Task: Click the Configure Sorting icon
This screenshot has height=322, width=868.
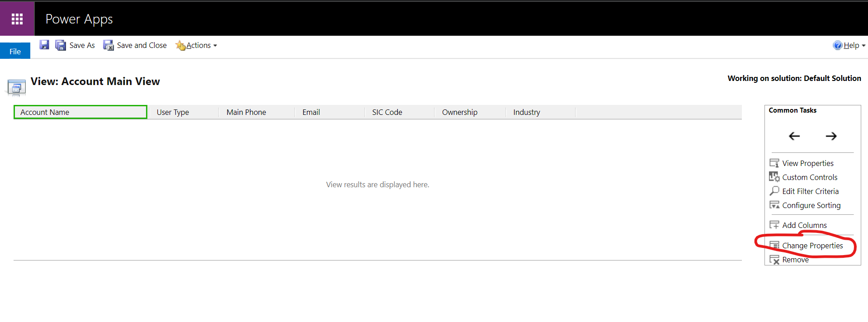Action: [774, 205]
